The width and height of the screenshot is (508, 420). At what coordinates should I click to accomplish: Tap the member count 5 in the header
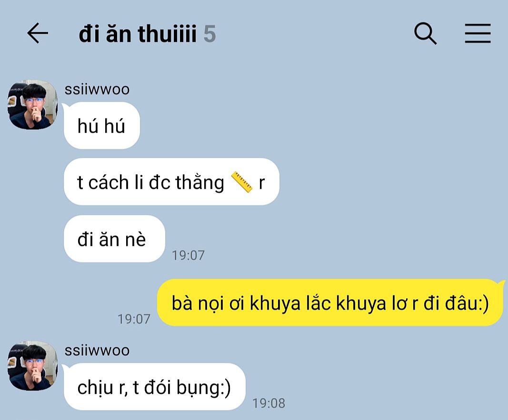209,34
